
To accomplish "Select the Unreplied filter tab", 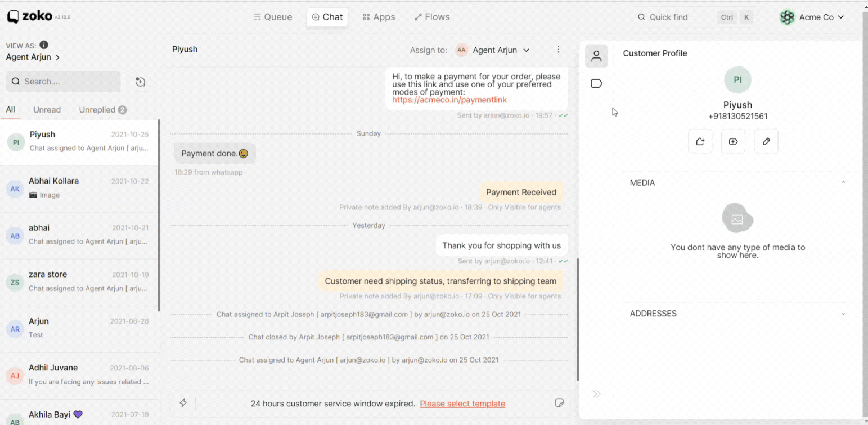I will (102, 110).
